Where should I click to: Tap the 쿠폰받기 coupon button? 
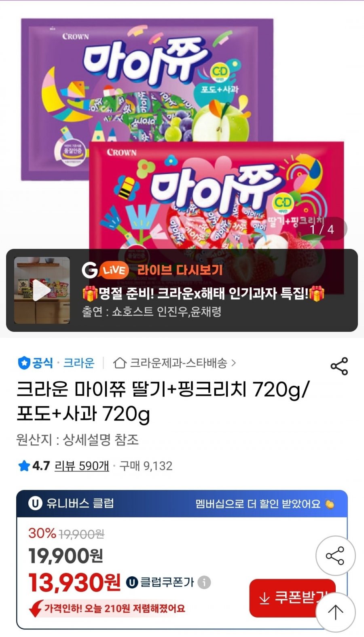tap(292, 598)
